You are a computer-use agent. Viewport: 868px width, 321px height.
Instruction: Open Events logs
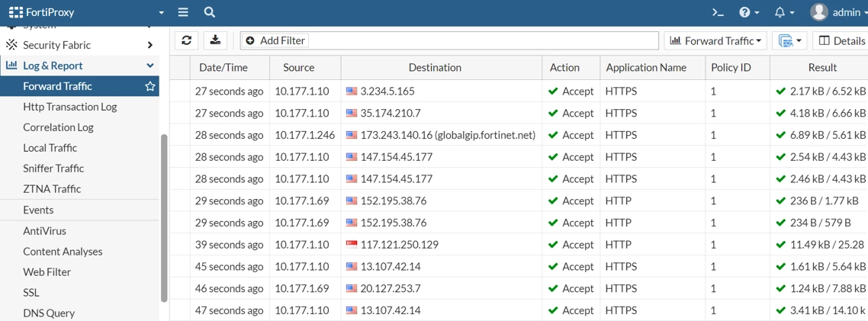[x=38, y=210]
